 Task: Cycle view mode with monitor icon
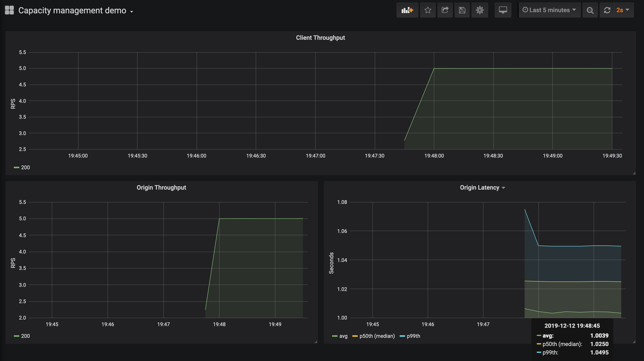pos(503,10)
